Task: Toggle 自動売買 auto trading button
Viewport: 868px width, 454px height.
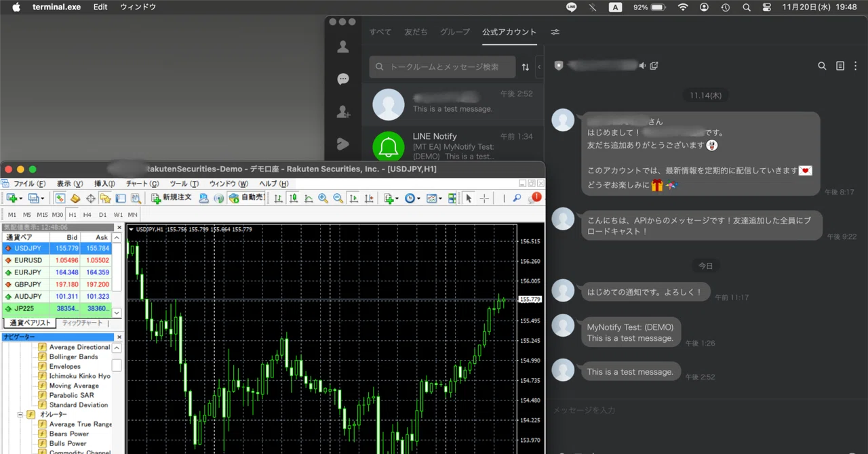Action: (247, 198)
